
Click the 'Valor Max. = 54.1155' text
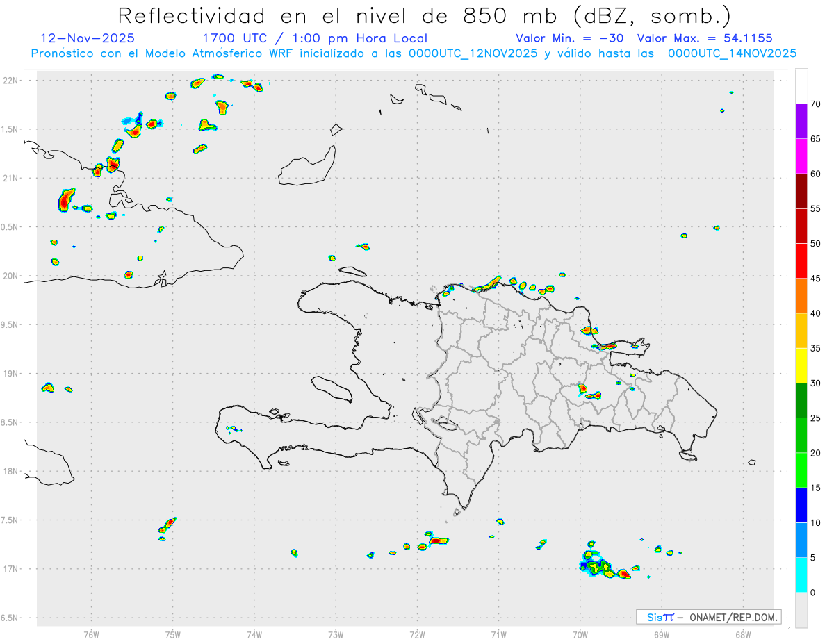705,38
